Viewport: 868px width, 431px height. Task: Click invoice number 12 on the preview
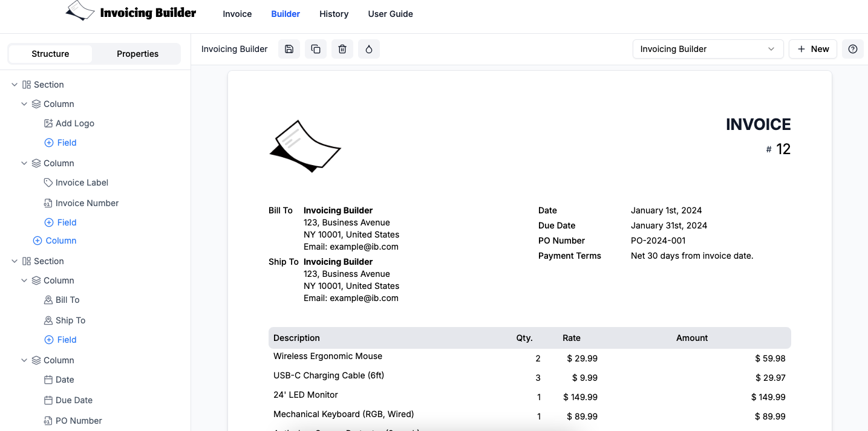(783, 149)
